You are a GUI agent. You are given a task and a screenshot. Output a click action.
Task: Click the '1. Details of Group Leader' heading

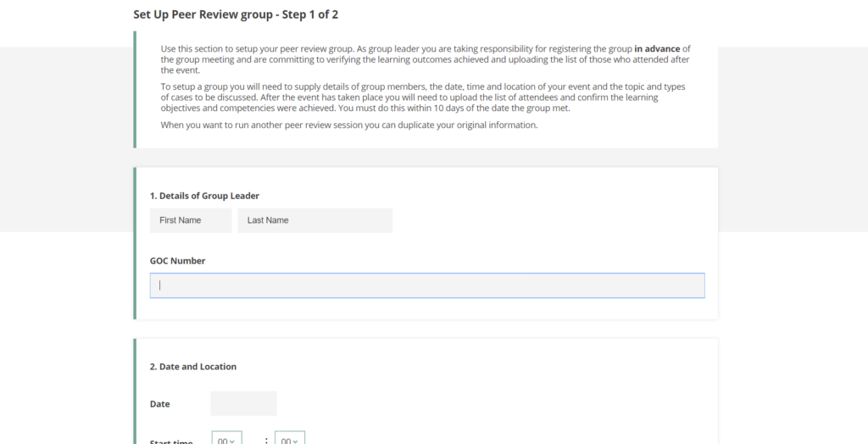pos(204,196)
